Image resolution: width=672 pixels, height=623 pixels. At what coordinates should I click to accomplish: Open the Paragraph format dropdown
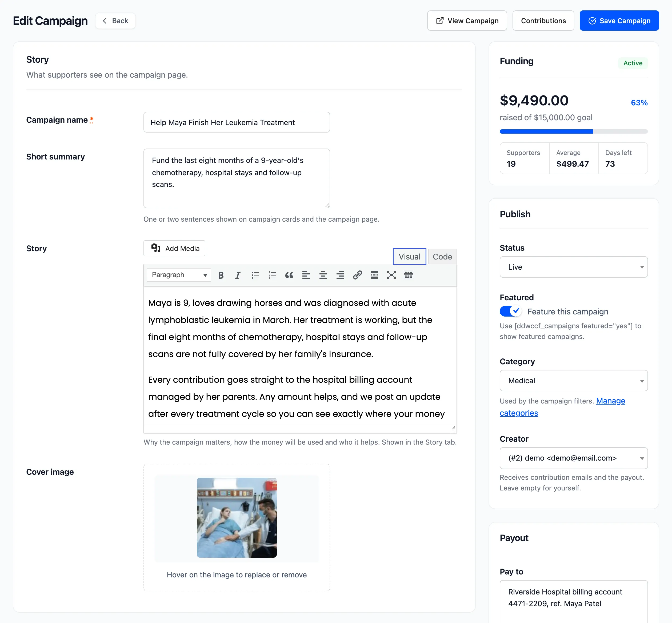pyautogui.click(x=179, y=275)
